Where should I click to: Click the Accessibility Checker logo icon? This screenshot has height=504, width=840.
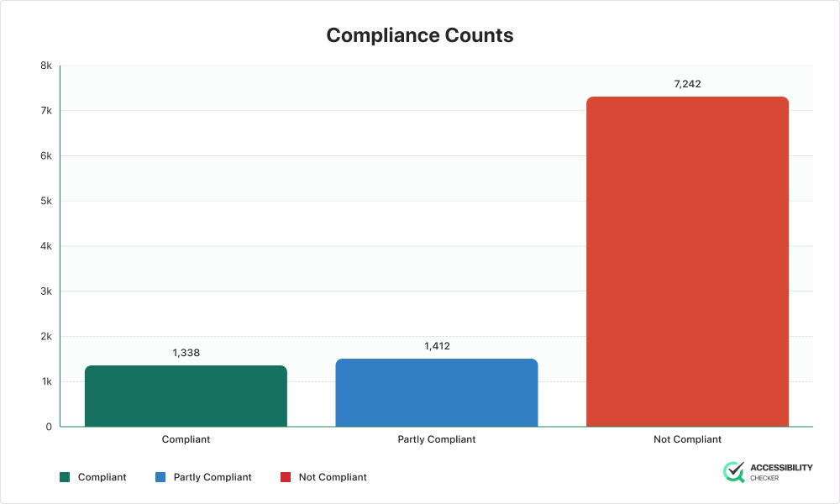click(x=733, y=472)
